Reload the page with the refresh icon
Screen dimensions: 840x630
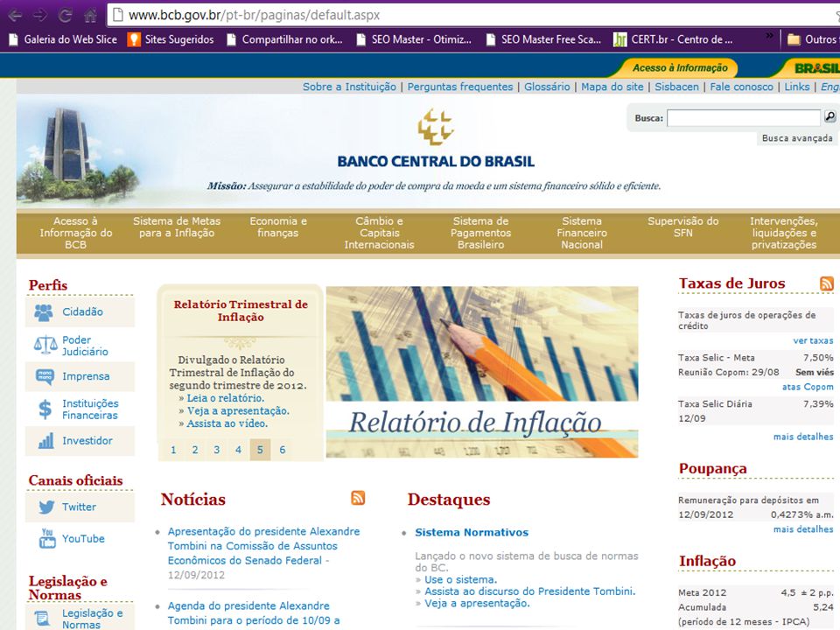point(66,15)
